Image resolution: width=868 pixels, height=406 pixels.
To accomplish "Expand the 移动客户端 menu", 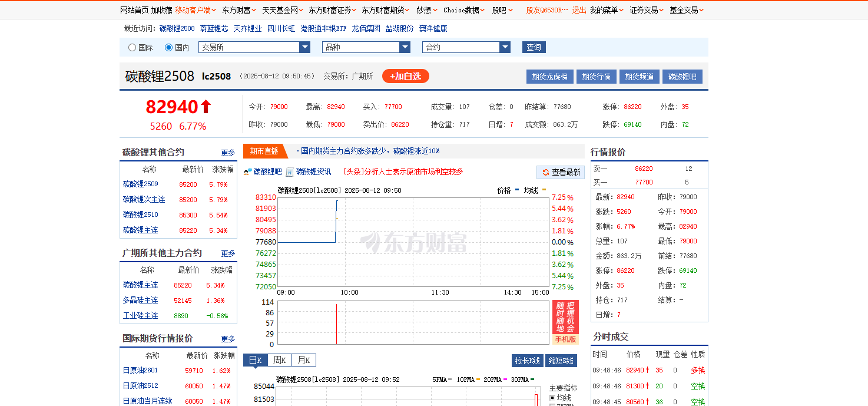I will click(196, 10).
